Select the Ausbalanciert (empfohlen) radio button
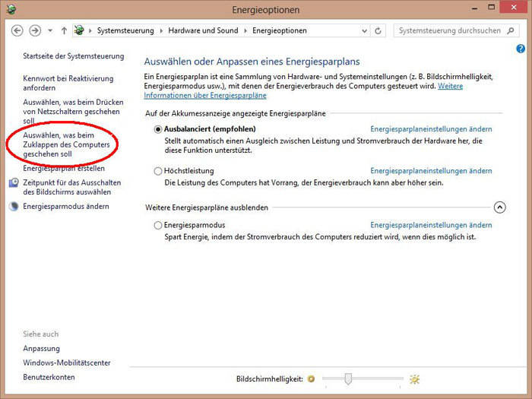532x399 pixels. [x=158, y=129]
